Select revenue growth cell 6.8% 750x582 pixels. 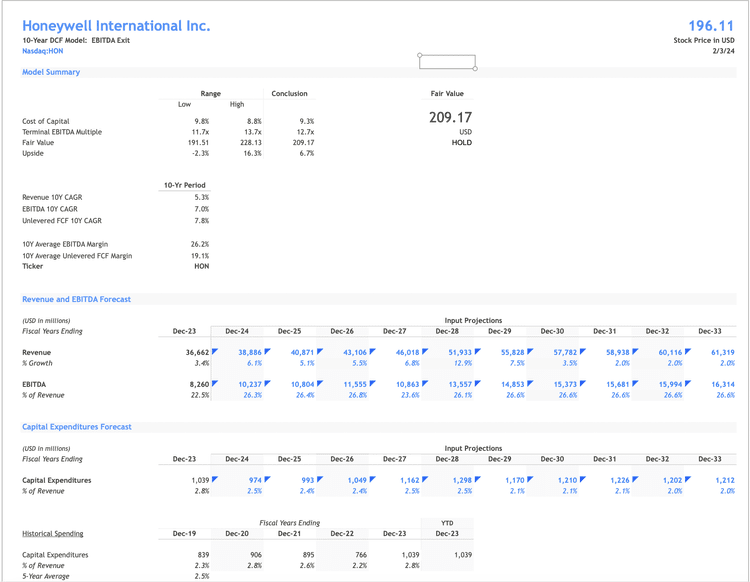pyautogui.click(x=412, y=363)
